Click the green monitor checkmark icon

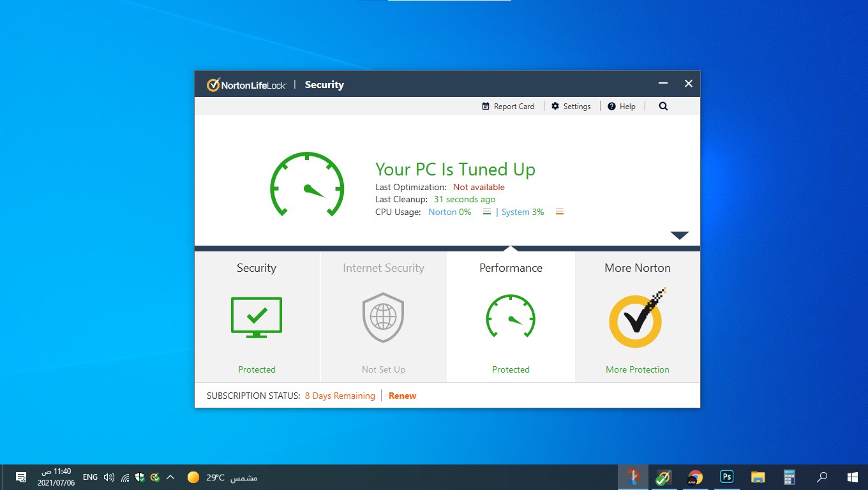tap(257, 317)
